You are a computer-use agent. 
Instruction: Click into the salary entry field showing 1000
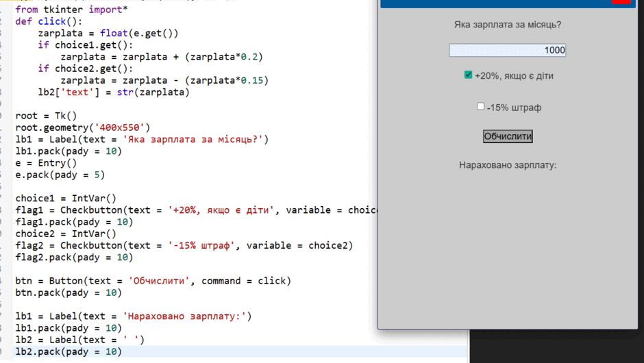pyautogui.click(x=507, y=50)
